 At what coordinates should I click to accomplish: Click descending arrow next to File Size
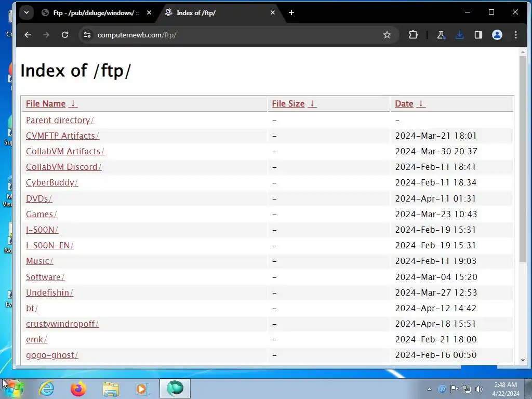312,104
